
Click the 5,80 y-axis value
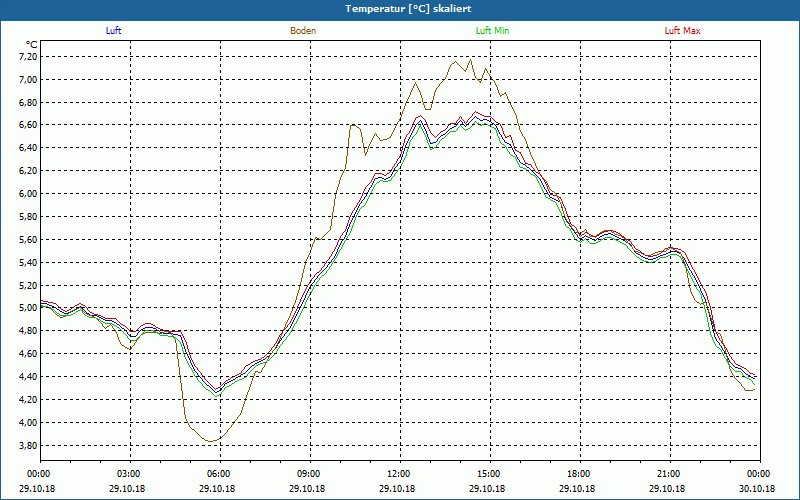pos(28,216)
